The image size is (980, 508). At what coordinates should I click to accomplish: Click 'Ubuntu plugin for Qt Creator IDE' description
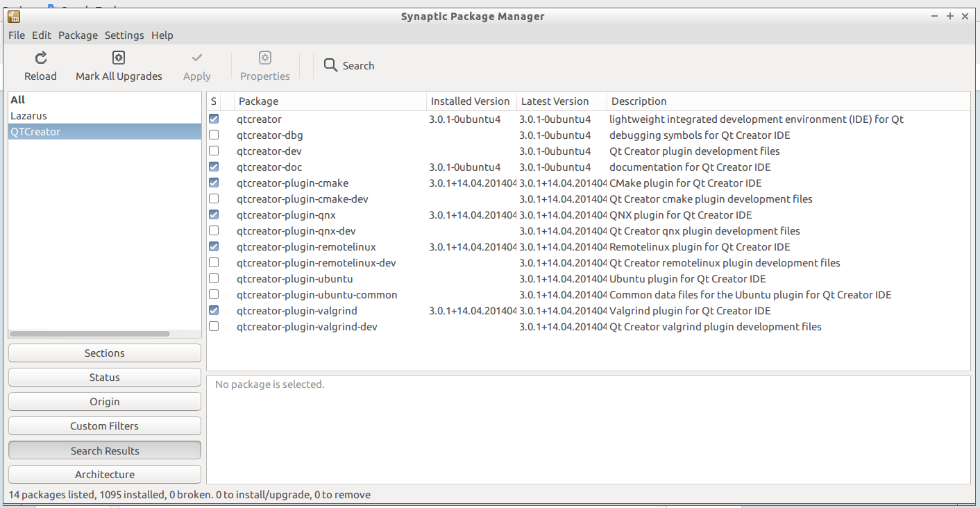pyautogui.click(x=688, y=279)
